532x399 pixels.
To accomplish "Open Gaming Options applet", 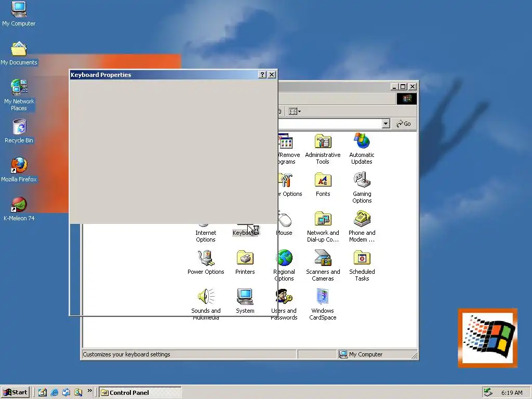I will point(362,188).
